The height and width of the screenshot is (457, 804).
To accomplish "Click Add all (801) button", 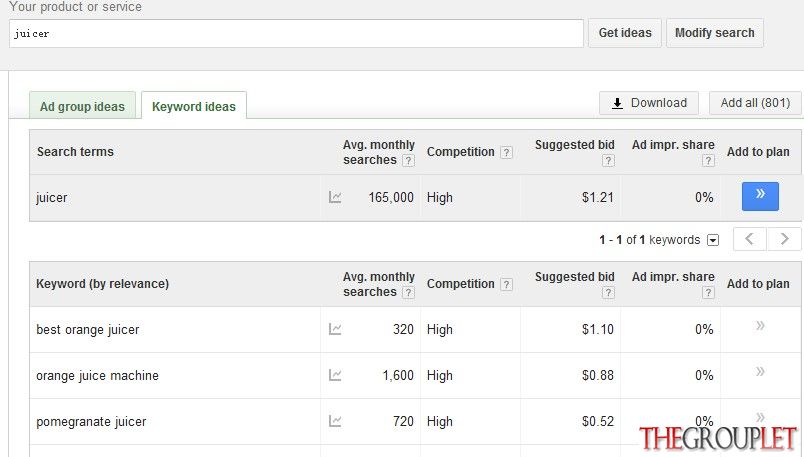I will click(x=755, y=103).
